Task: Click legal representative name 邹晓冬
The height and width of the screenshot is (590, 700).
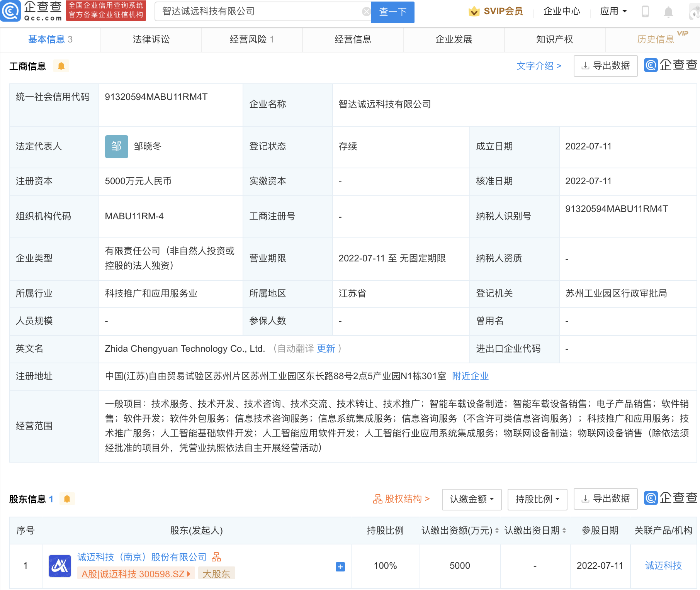Action: [148, 146]
